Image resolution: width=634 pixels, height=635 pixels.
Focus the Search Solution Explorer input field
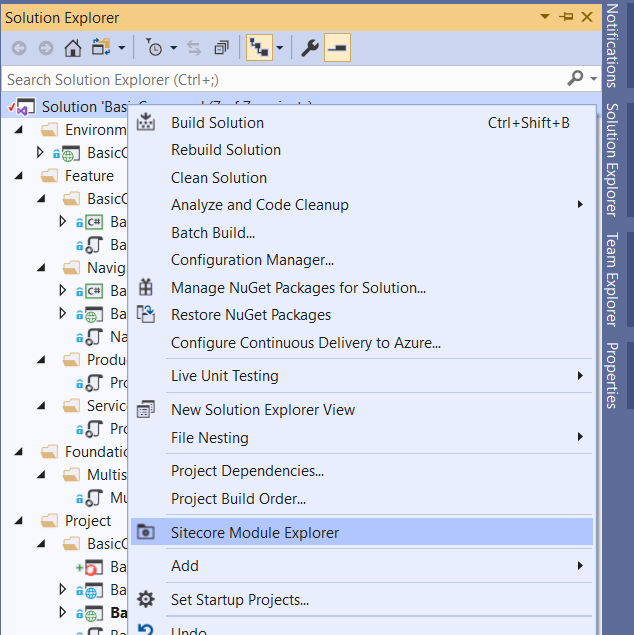point(283,79)
